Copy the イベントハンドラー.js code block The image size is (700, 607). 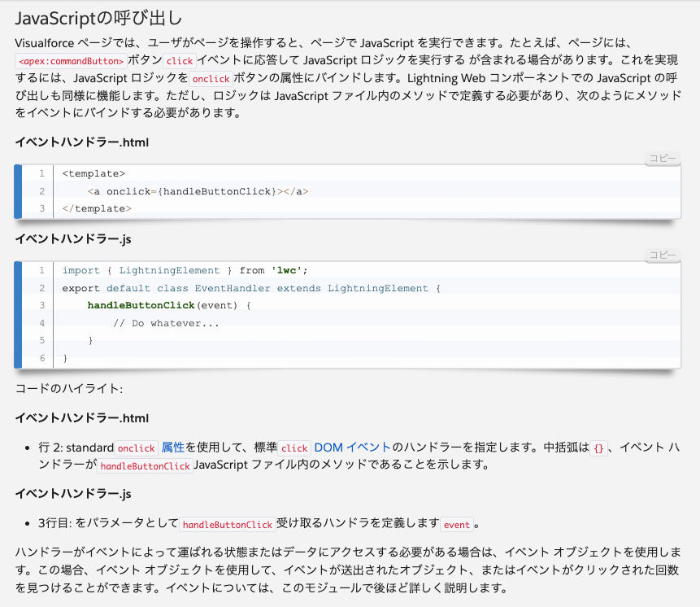[663, 255]
